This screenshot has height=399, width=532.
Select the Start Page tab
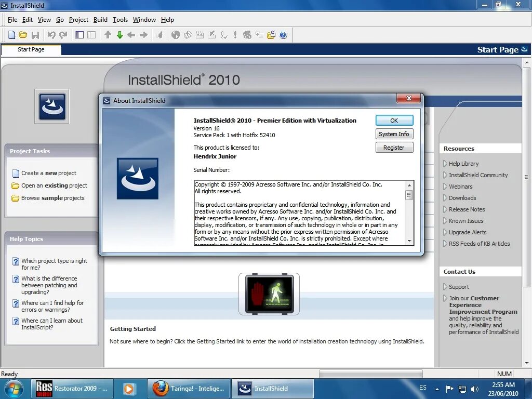[31, 49]
